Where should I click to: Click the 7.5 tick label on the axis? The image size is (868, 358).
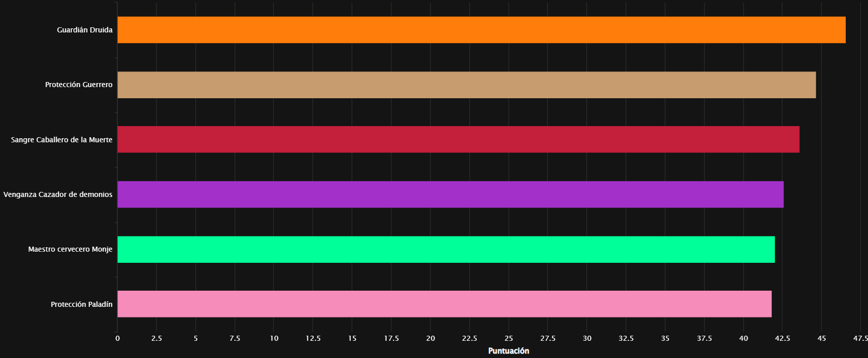[x=235, y=338]
